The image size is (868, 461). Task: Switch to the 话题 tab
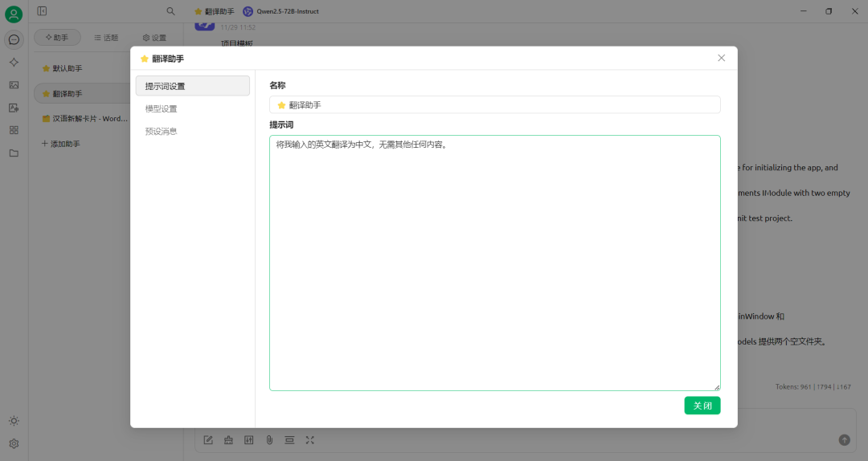coord(106,38)
